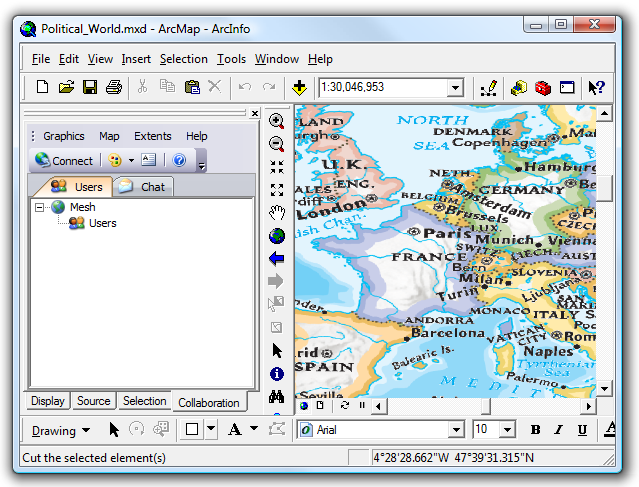Toggle Italic text formatting
Image resolution: width=639 pixels, height=487 pixels.
[559, 430]
